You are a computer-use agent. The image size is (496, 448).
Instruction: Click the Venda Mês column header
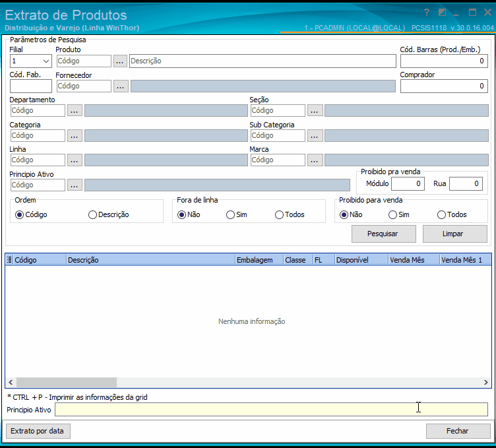[414, 260]
